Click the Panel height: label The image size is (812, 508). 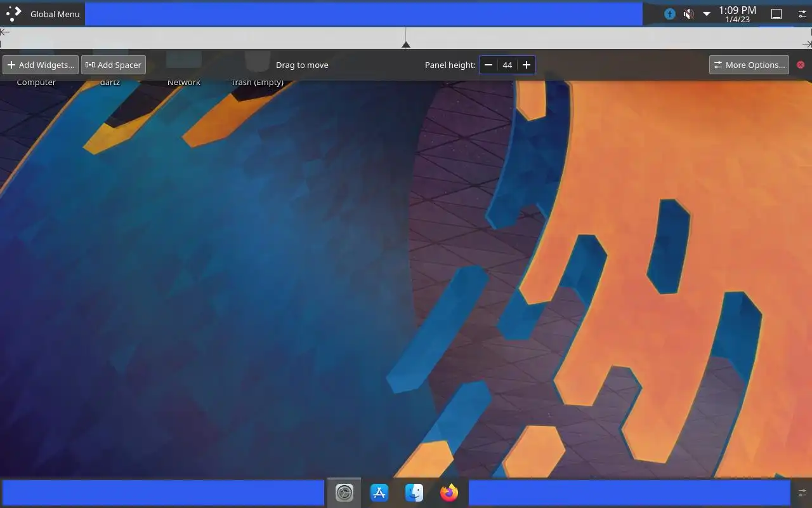point(450,65)
